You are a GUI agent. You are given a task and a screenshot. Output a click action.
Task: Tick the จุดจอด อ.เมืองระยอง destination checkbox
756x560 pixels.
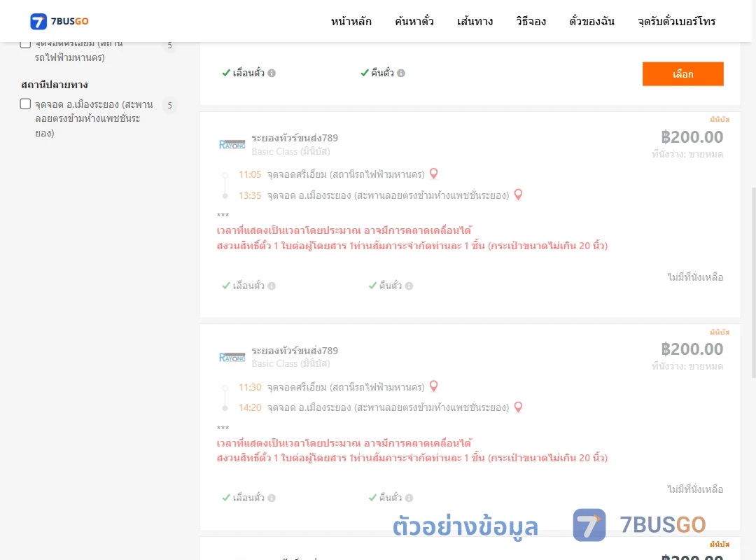pos(26,104)
